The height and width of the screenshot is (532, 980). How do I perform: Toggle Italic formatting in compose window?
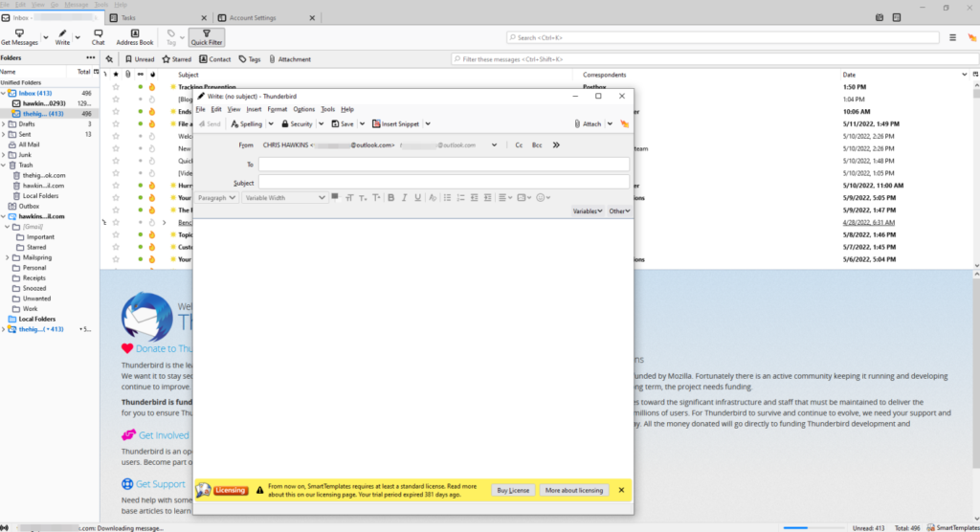pos(405,197)
